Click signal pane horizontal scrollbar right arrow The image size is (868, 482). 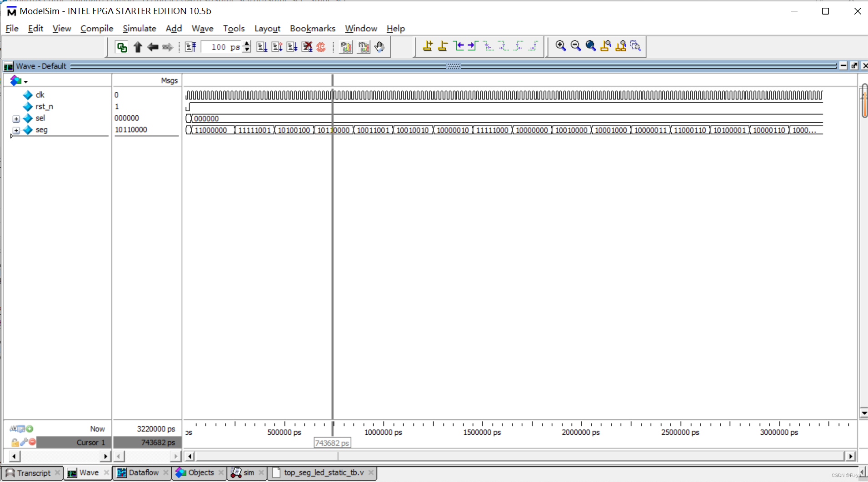(105, 456)
